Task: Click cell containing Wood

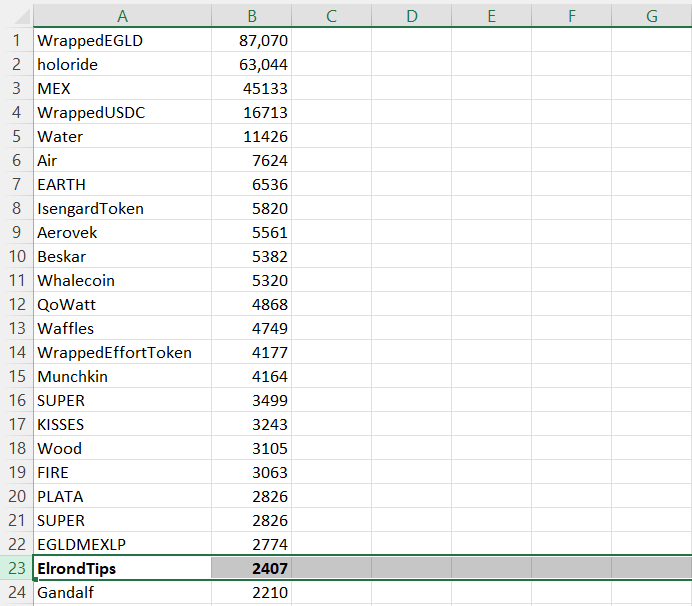Action: pos(123,448)
